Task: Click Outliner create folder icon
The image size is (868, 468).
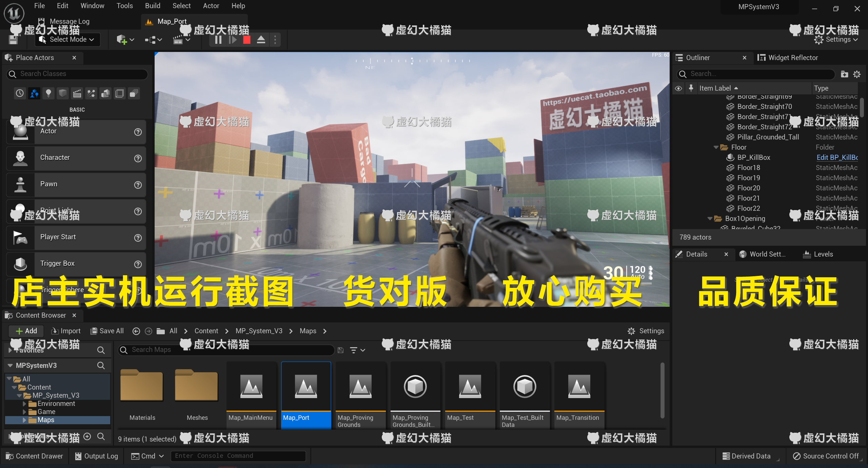Action: tap(844, 74)
